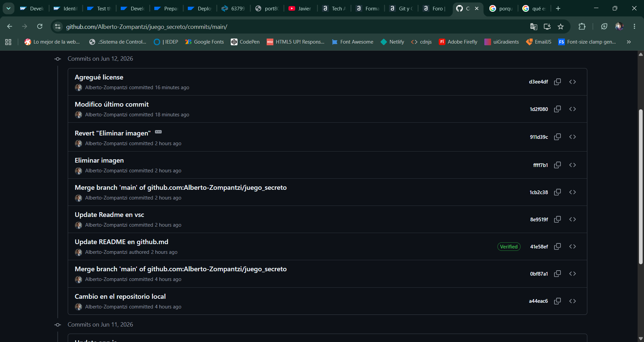Open the Adobe Firefly bookmark
644x342 pixels.
458,42
